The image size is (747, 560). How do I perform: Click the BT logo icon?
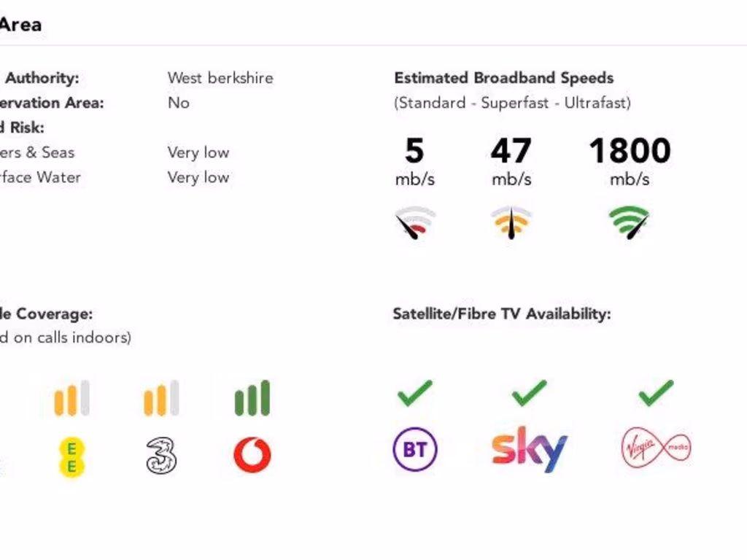[x=414, y=449]
